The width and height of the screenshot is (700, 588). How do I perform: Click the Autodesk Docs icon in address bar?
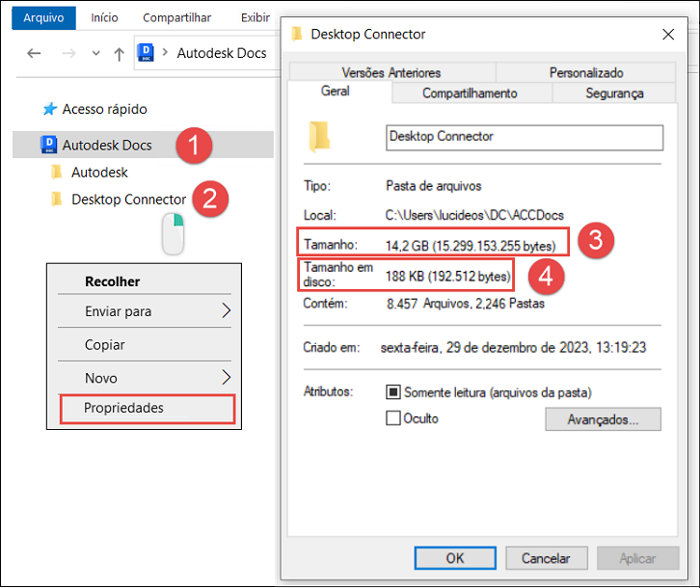pyautogui.click(x=146, y=53)
